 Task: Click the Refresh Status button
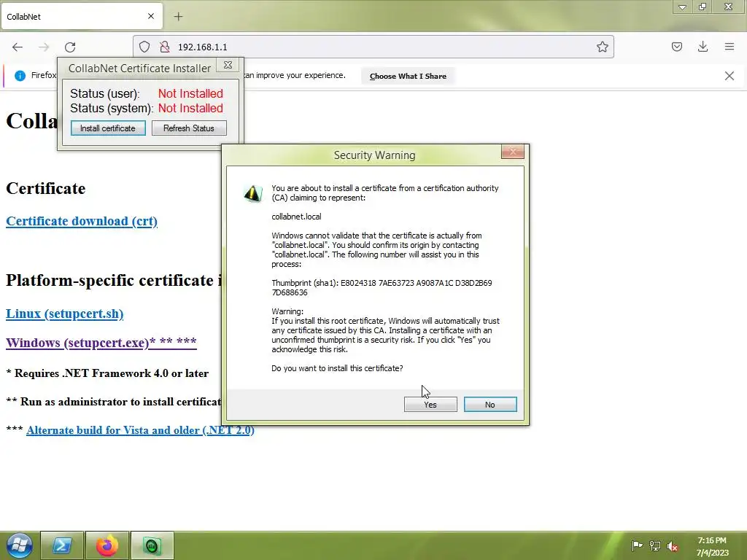click(x=189, y=128)
